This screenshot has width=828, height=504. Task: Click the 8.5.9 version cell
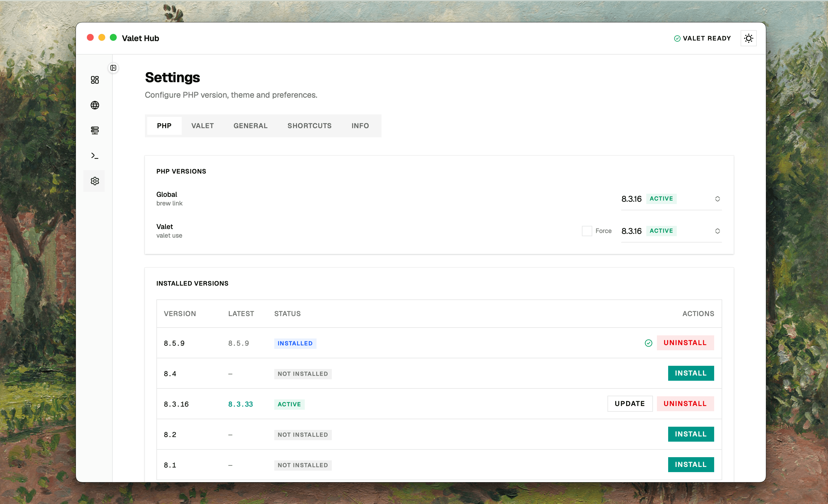pos(174,343)
